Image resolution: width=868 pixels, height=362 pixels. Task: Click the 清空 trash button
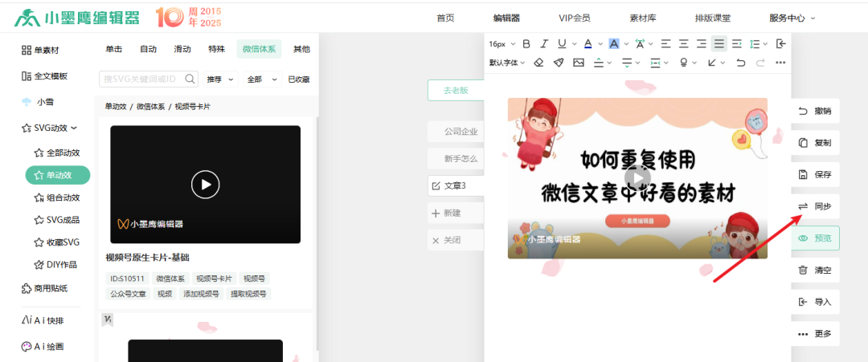pos(815,270)
